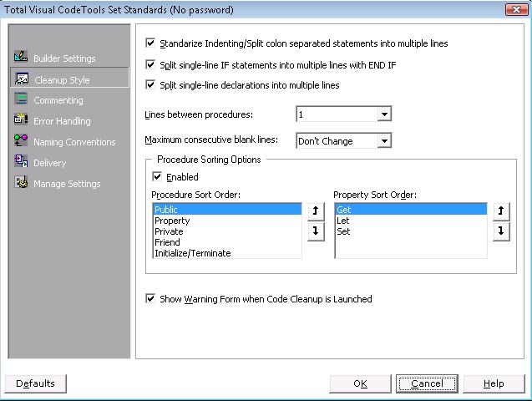Viewport: 532px width, 401px height.
Task: Open the Delivery section
Action: click(x=50, y=163)
